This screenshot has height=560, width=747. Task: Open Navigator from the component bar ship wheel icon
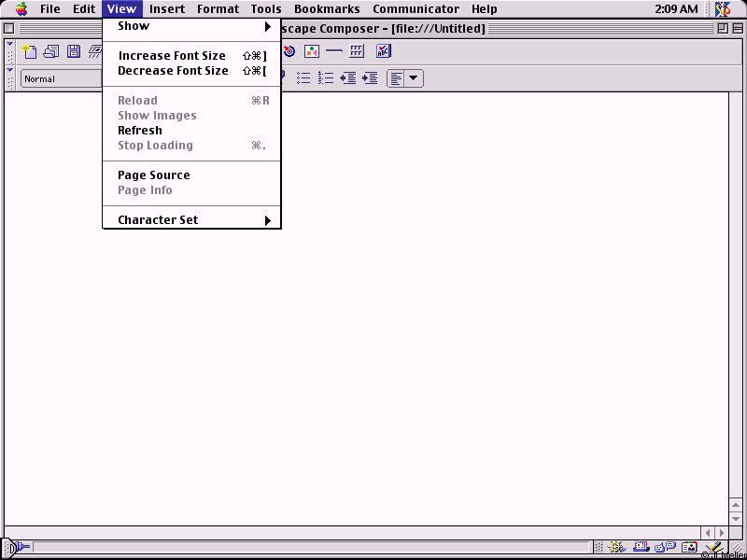coord(615,548)
